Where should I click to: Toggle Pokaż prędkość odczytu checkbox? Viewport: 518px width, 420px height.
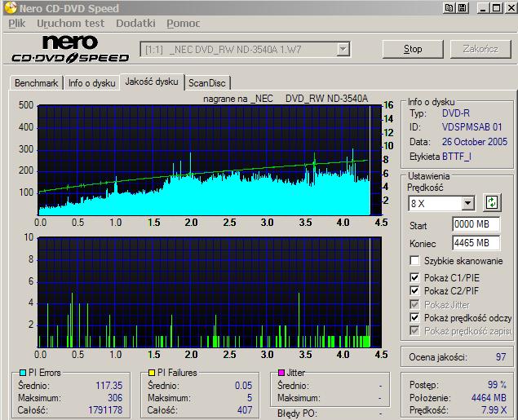(x=414, y=317)
